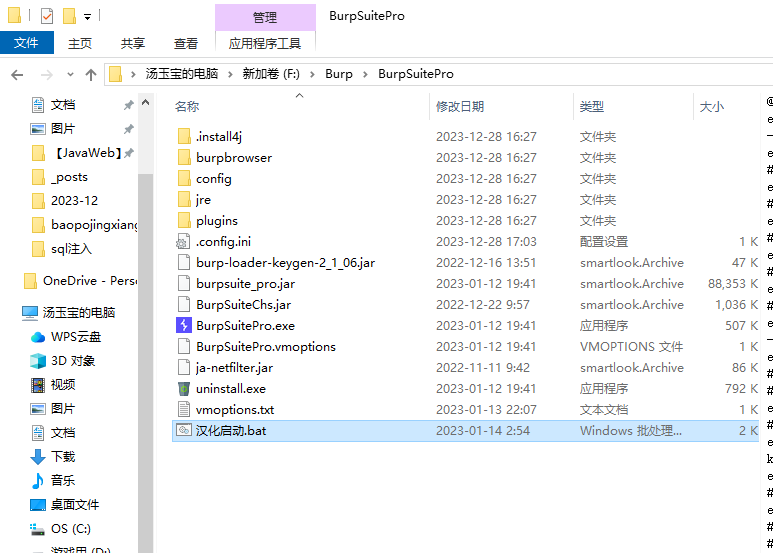This screenshot has height=553, width=773.
Task: Select the vmoptions.txt file name
Action: pyautogui.click(x=235, y=410)
